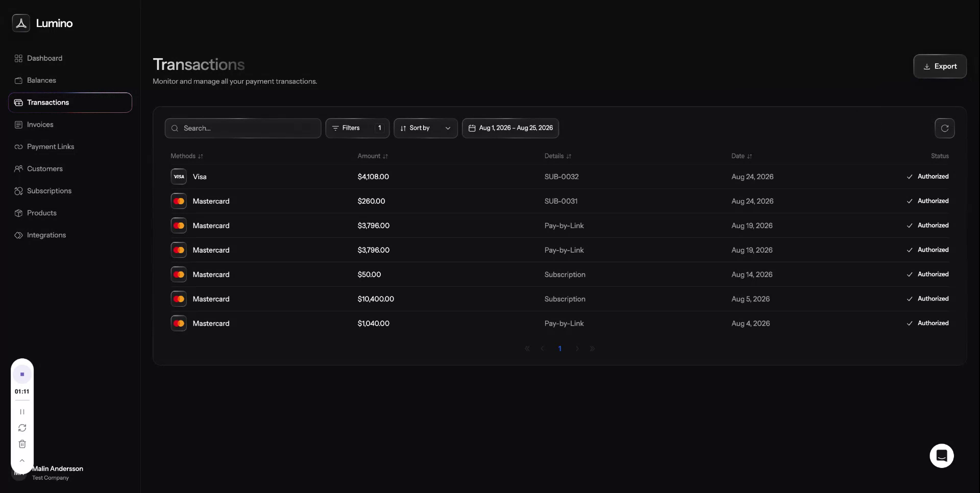The width and height of the screenshot is (980, 493).
Task: Pause the recording widget
Action: 22,412
